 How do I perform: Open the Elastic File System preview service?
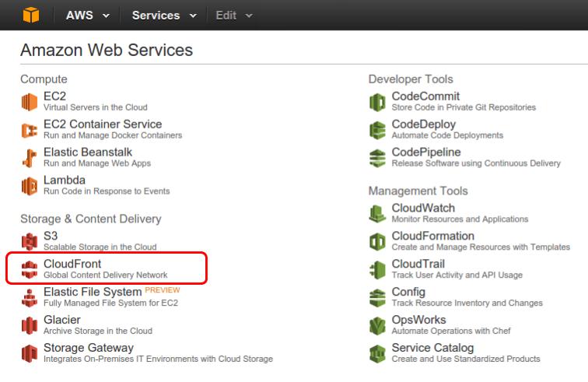pos(93,292)
